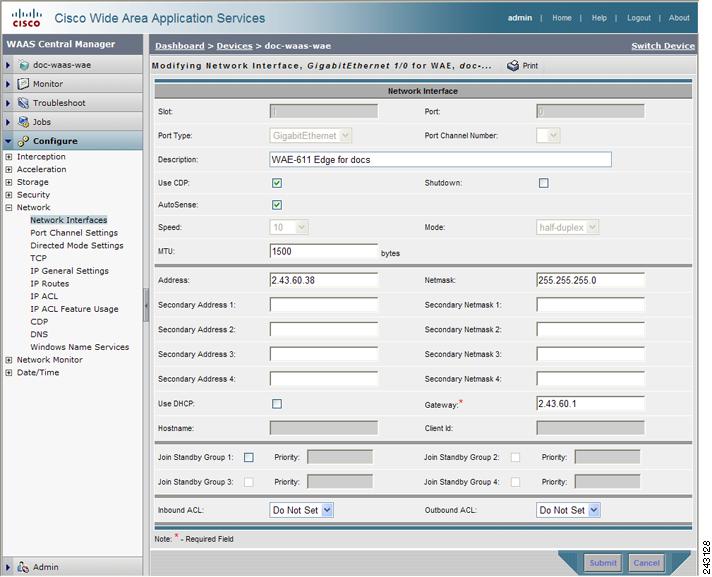
Task: Click the Home link in header
Action: [562, 18]
